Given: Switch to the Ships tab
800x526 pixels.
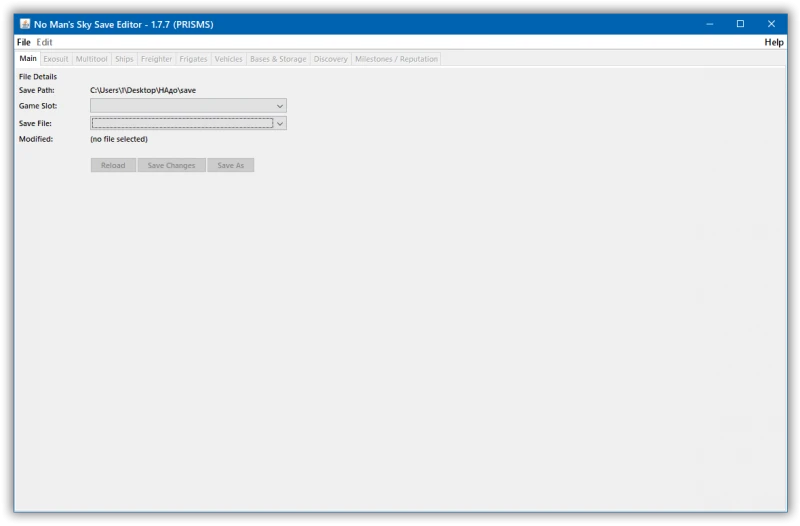Looking at the screenshot, I should 124,59.
